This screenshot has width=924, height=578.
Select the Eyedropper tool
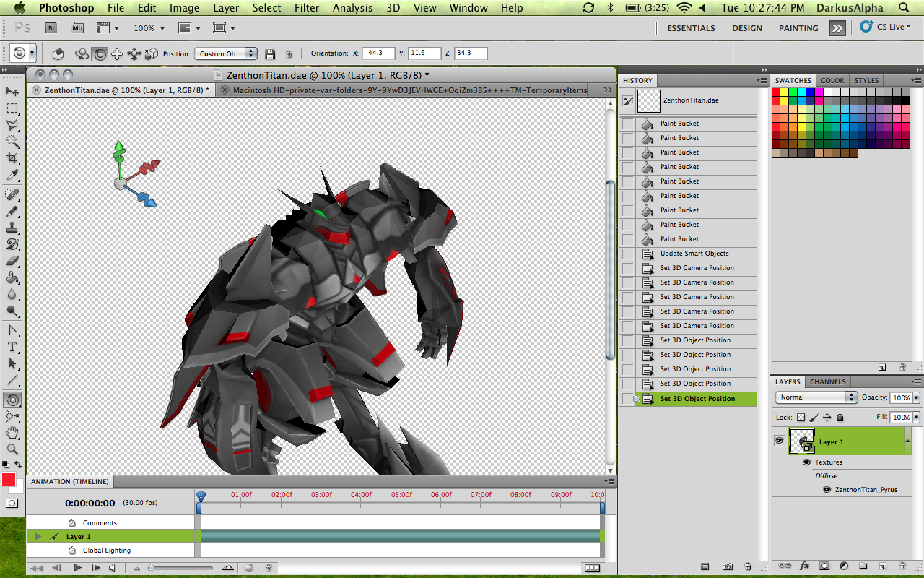coord(12,176)
